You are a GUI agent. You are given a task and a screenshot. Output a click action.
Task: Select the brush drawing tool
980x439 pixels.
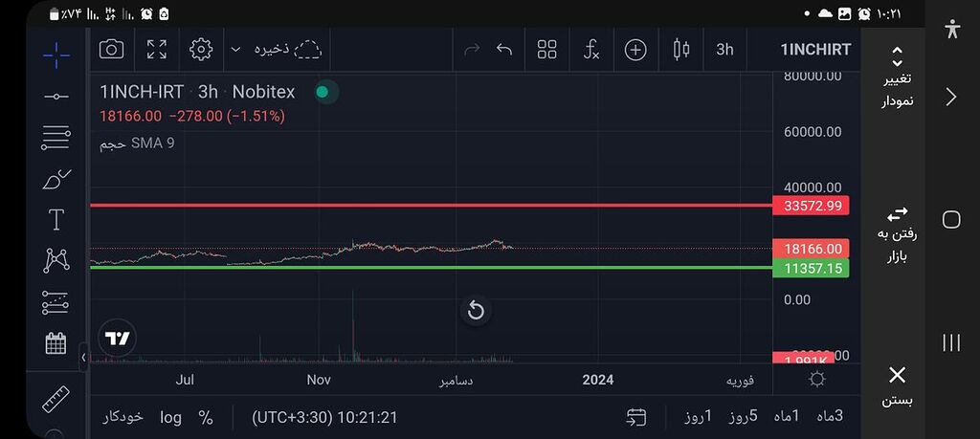[x=56, y=179]
